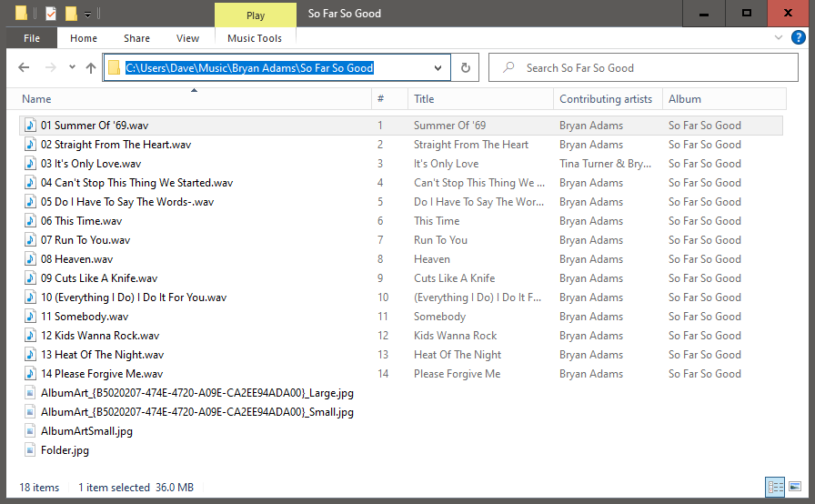Select the Folder.jpg image file icon
Screen dimensions: 815x504
click(x=30, y=450)
